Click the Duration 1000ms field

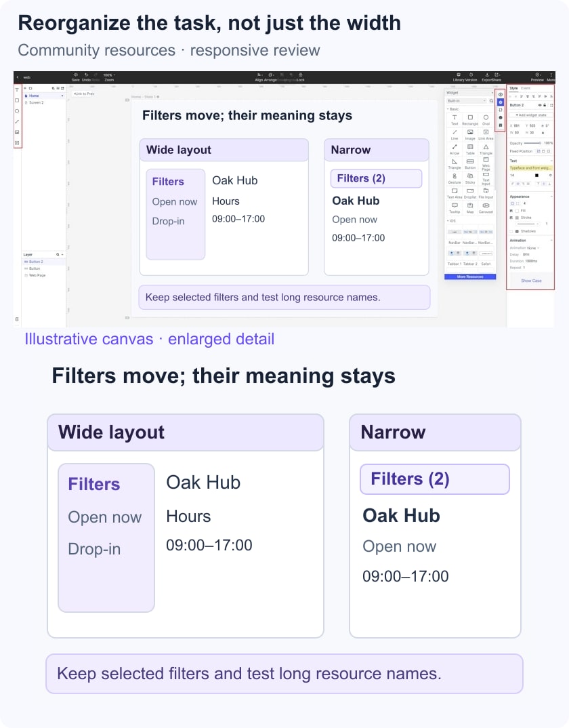tap(532, 261)
